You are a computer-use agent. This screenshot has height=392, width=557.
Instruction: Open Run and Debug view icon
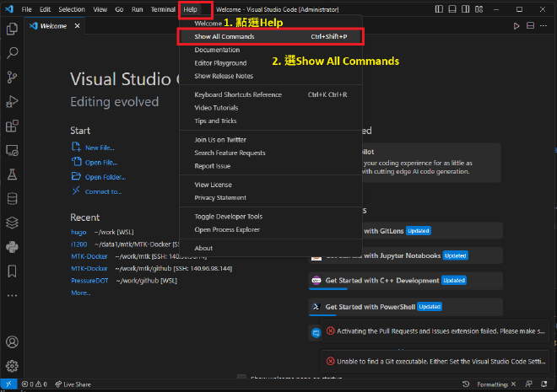point(12,101)
